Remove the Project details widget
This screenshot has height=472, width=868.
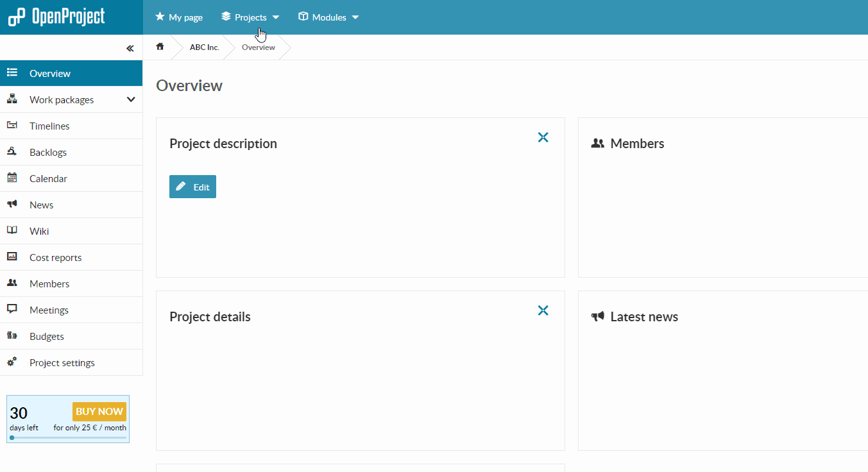pyautogui.click(x=543, y=310)
